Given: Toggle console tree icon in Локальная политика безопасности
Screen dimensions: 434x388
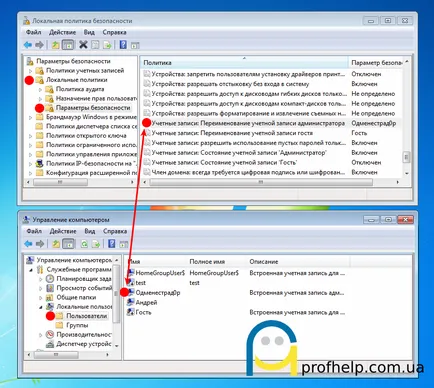Looking at the screenshot, I should [68, 45].
